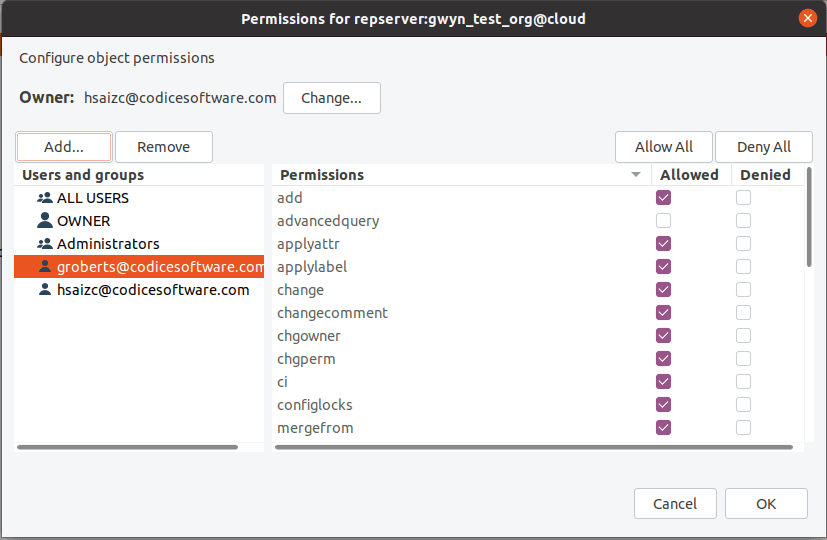Click the mergefrom permission name
The width and height of the screenshot is (827, 540).
tap(315, 428)
